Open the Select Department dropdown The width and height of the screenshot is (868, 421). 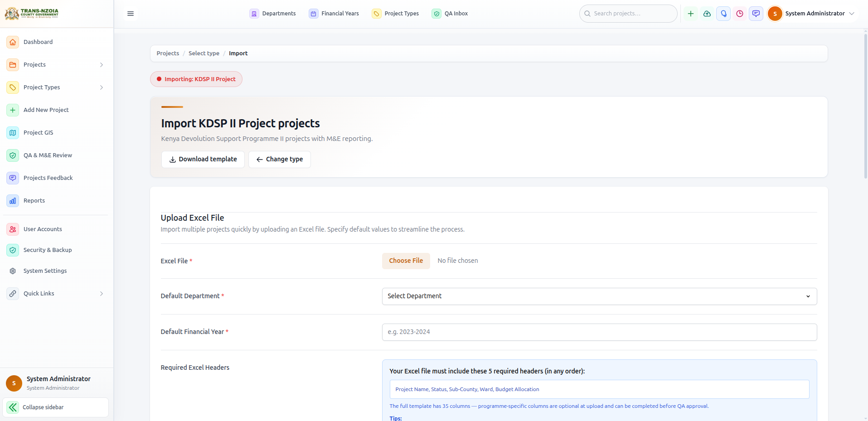click(x=599, y=296)
